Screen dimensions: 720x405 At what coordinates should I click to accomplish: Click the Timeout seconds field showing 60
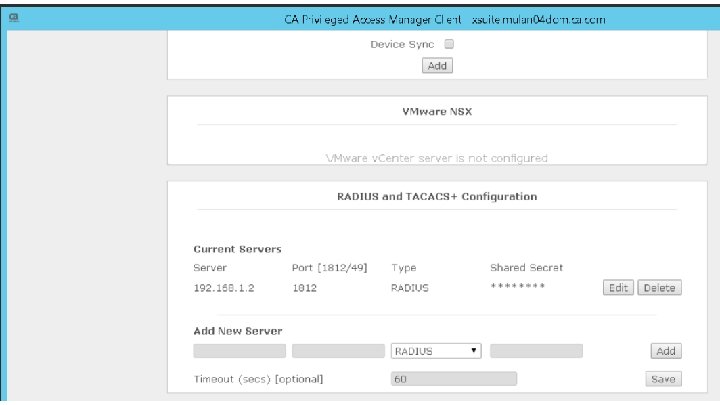(454, 379)
